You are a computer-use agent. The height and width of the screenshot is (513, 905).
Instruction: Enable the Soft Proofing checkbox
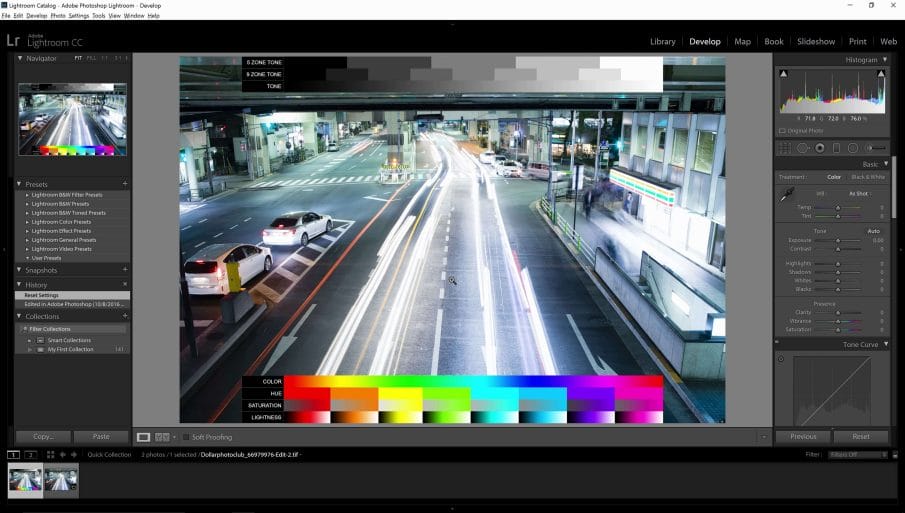click(186, 437)
